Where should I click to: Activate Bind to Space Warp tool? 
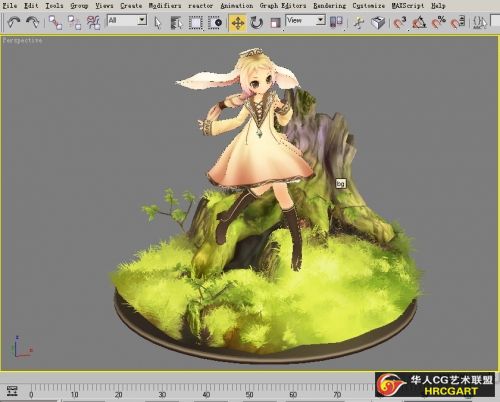[x=94, y=22]
